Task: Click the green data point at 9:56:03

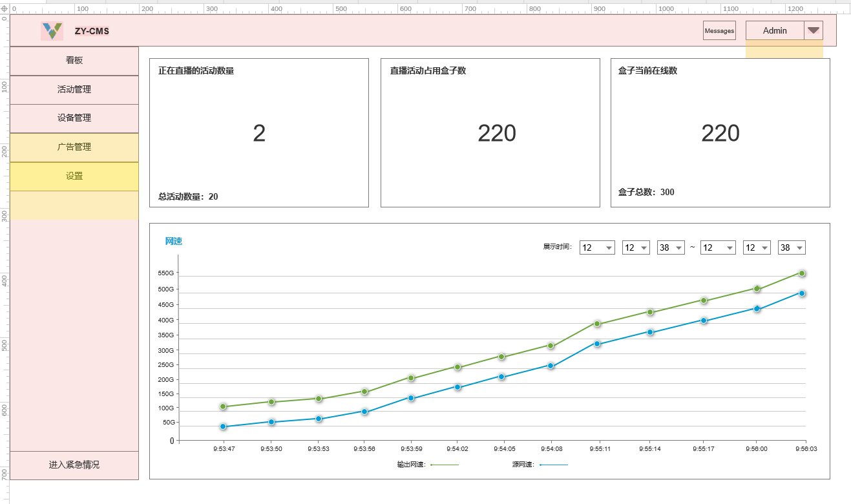Action: (802, 273)
